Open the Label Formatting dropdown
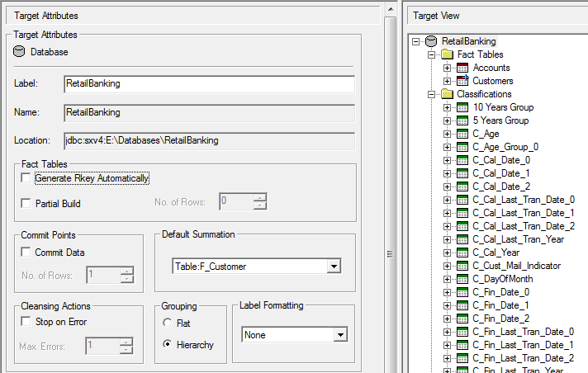This screenshot has height=373, width=588. [340, 335]
